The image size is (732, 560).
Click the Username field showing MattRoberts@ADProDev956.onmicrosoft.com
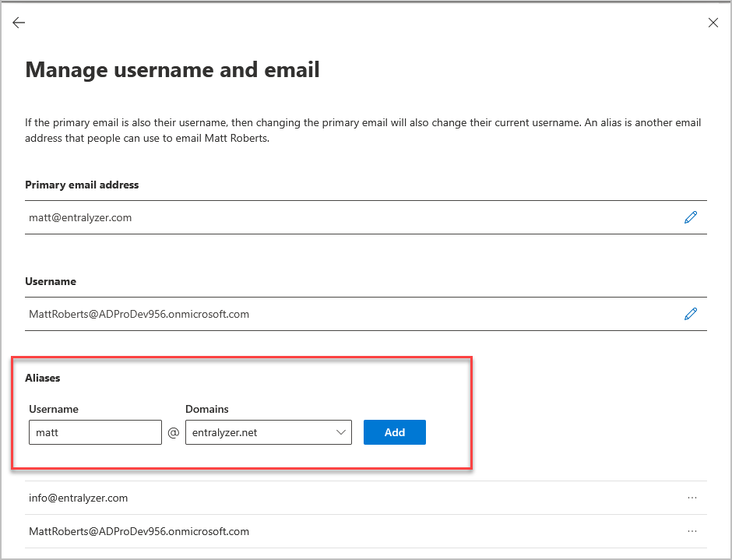pos(311,314)
